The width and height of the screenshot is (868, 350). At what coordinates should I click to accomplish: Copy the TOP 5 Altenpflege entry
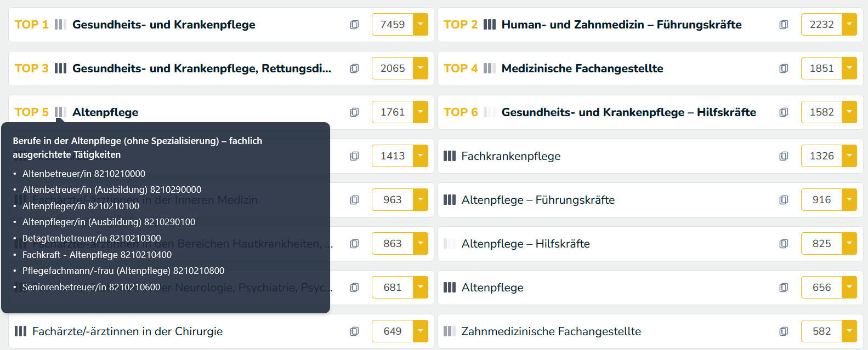[354, 112]
